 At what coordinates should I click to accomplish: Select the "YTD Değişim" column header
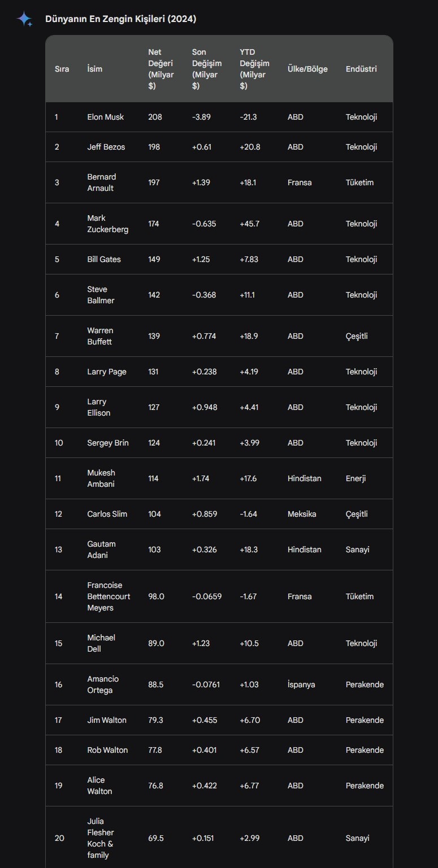[x=254, y=69]
